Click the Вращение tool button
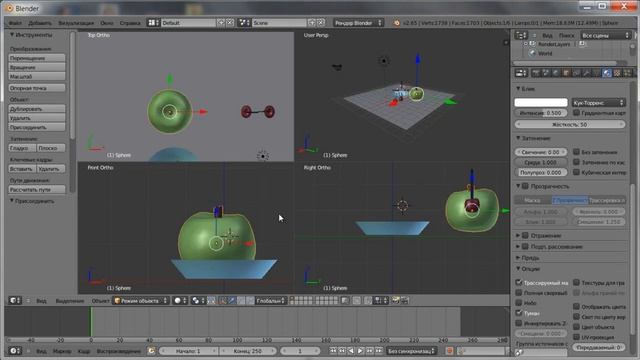Viewport: 640px width, 360px height. point(37,67)
